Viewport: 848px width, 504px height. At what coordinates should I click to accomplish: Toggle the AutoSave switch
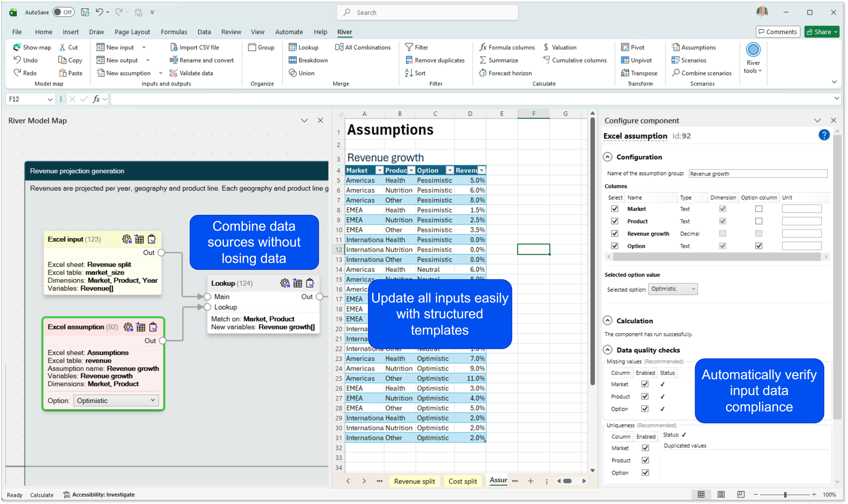pos(64,12)
